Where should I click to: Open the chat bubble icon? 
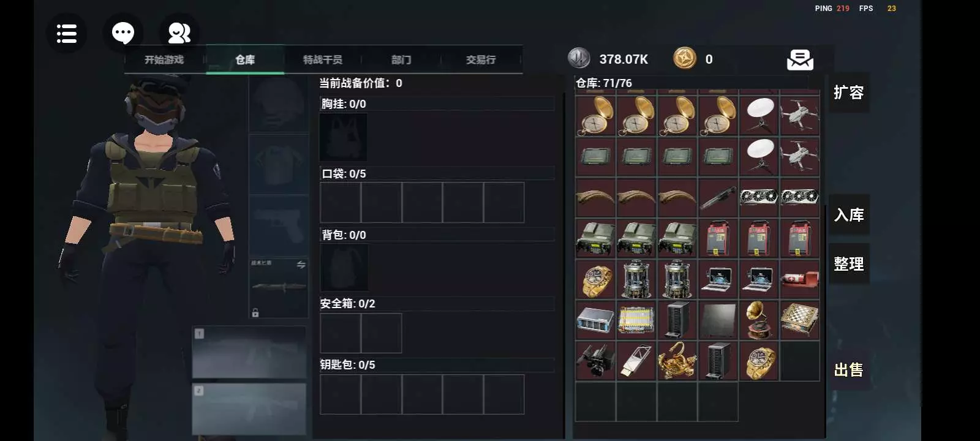tap(123, 32)
